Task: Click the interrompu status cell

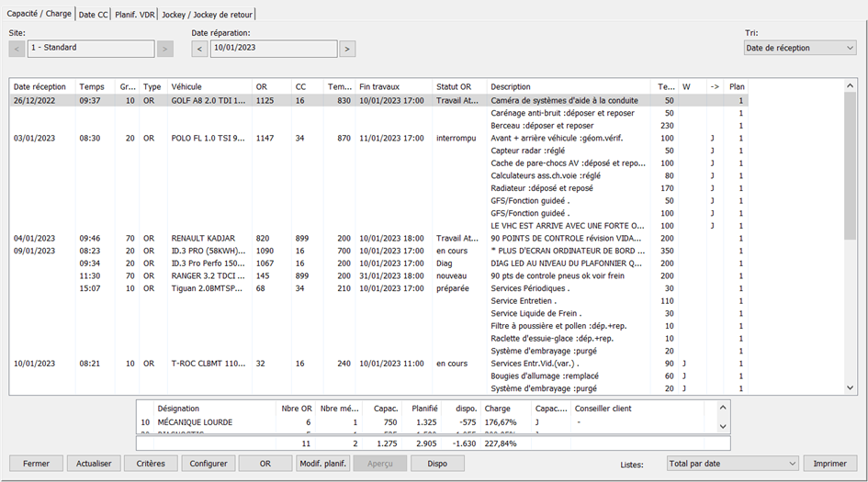Action: pyautogui.click(x=457, y=139)
